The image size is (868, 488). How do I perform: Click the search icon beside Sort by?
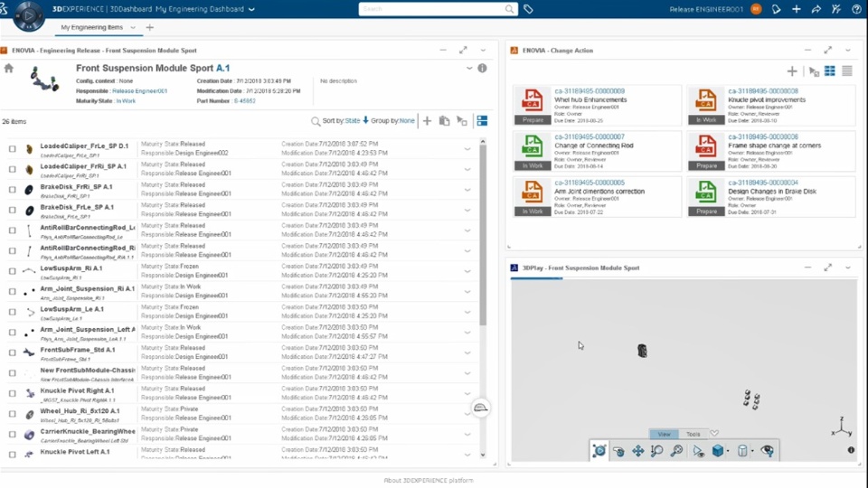(x=315, y=121)
